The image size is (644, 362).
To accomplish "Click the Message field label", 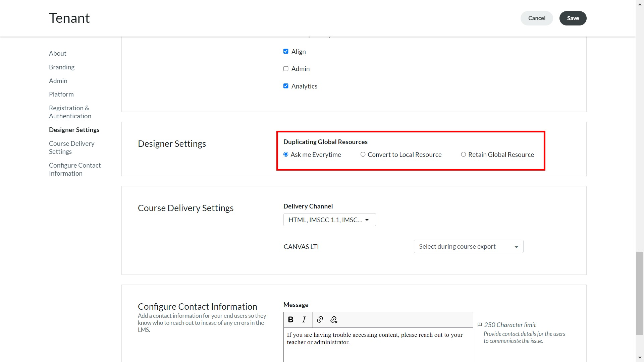I will point(296,305).
